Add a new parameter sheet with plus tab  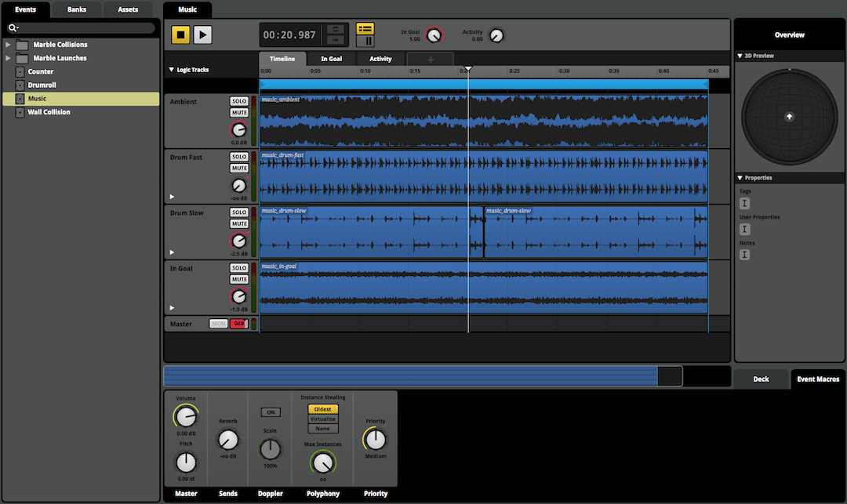coord(430,60)
